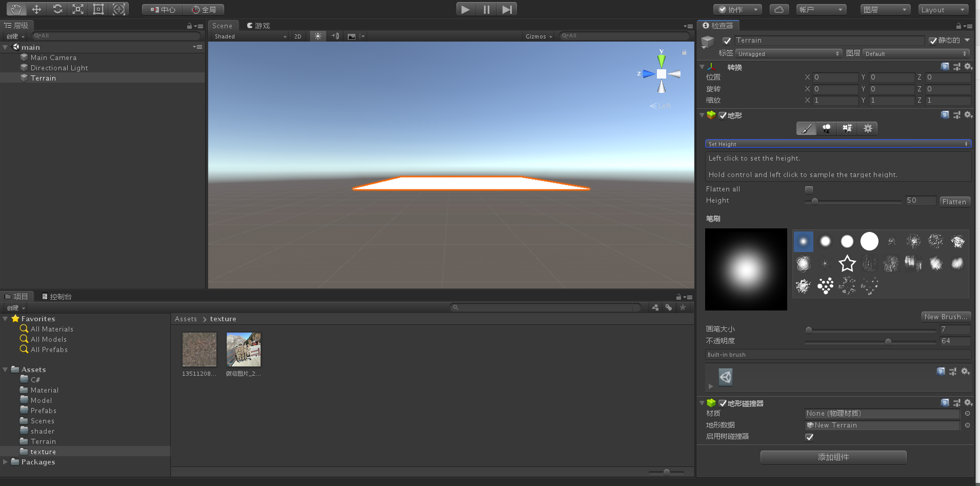Open the Untagged tag dropdown
The image size is (980, 486).
click(x=788, y=53)
